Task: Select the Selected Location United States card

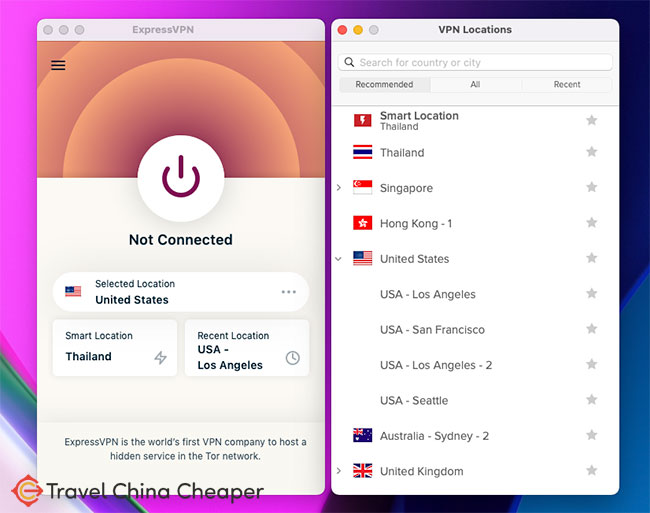Action: click(x=181, y=292)
